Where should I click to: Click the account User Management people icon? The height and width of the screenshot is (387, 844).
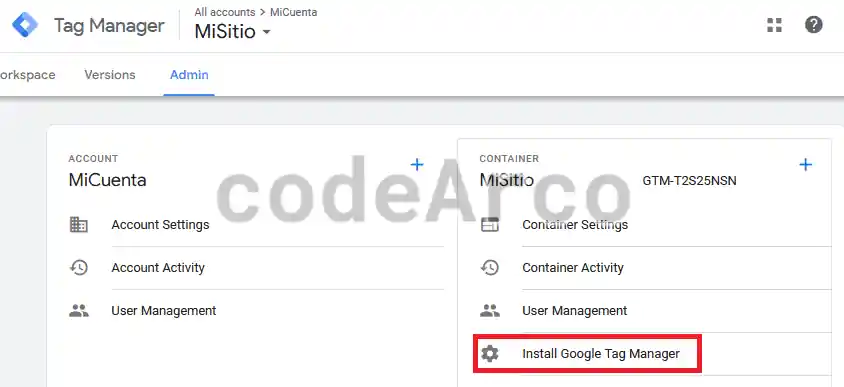point(79,311)
